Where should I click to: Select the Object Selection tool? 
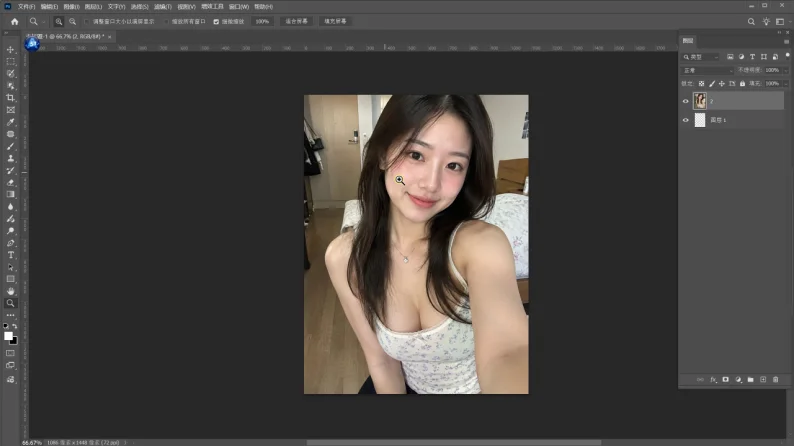tap(11, 86)
